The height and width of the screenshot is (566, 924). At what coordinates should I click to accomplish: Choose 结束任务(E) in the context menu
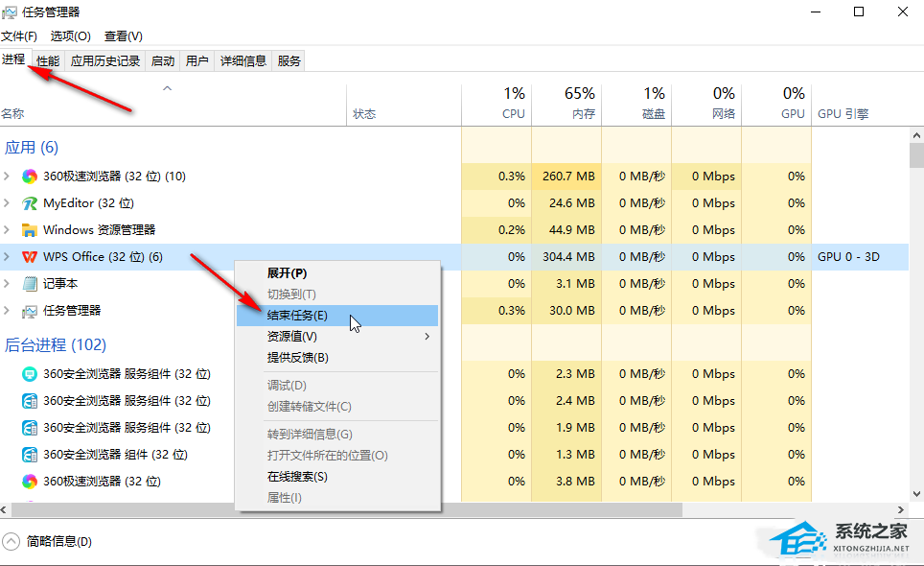pos(337,316)
